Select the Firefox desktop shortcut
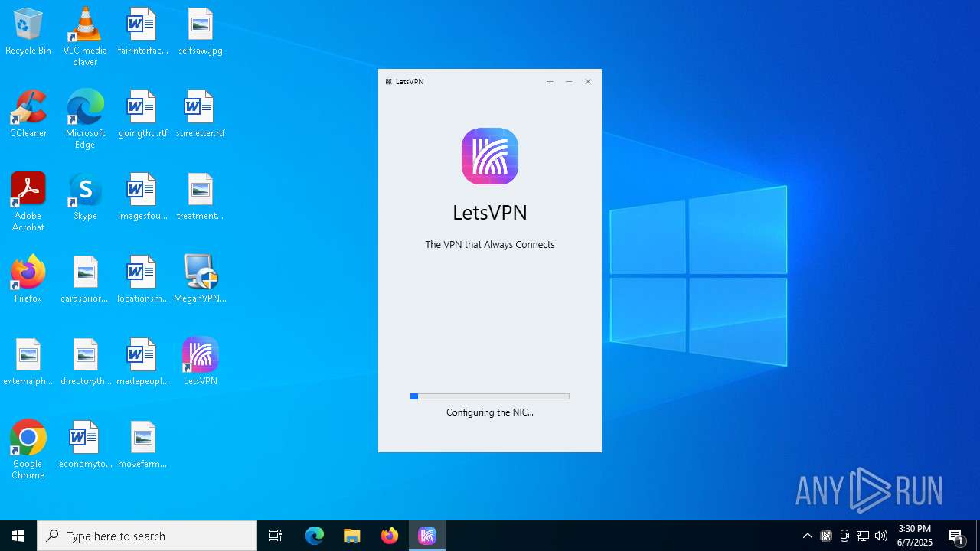980x551 pixels. click(x=28, y=280)
